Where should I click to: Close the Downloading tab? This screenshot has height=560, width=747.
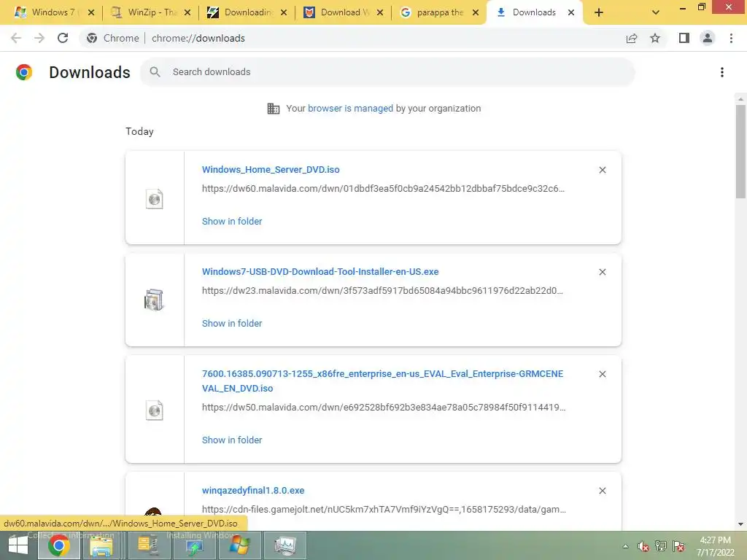(284, 12)
